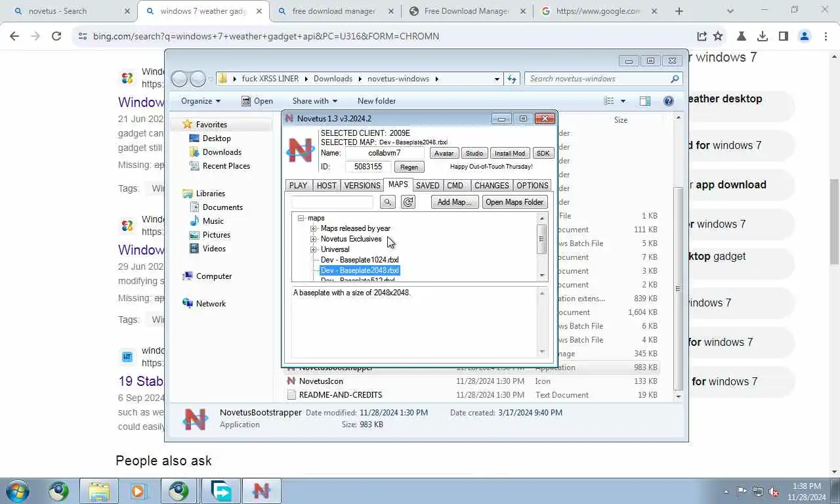Click the map search text field

click(332, 202)
